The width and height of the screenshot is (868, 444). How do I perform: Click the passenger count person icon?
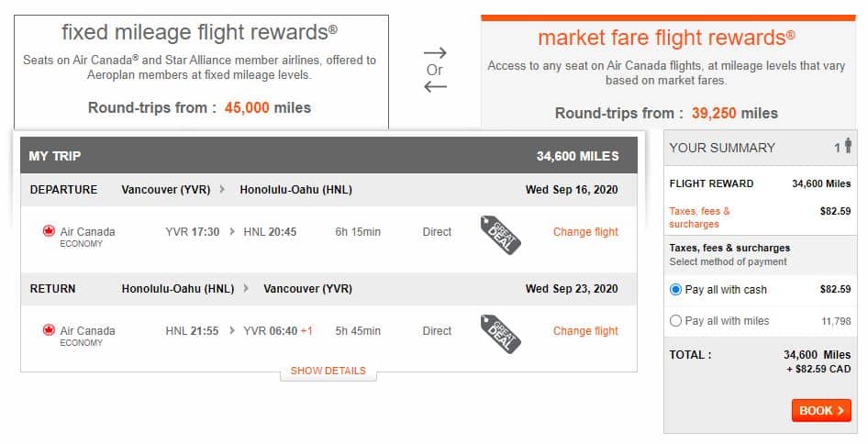848,146
